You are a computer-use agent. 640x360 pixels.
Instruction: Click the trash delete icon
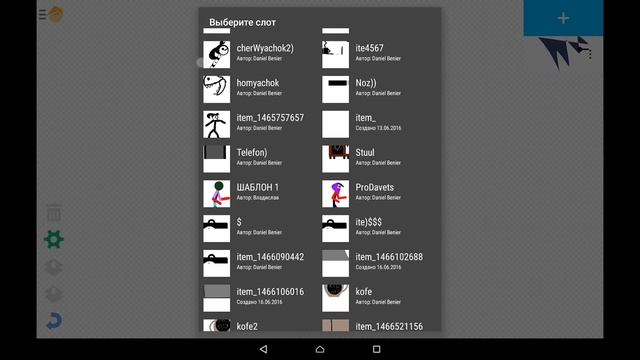coord(54,213)
